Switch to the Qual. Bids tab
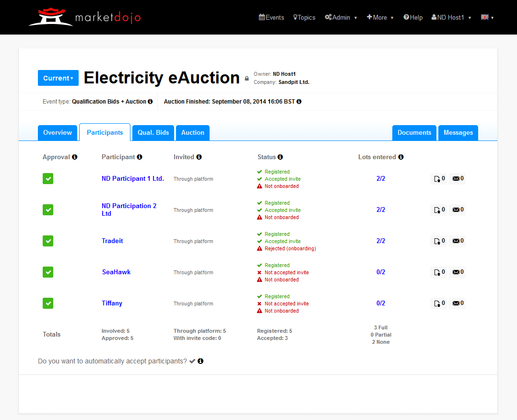Screen dimensions: 517x420 point(153,132)
